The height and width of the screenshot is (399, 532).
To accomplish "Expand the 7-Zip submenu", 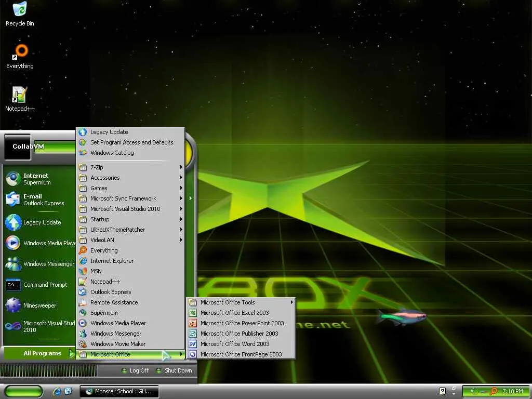I will [x=130, y=167].
